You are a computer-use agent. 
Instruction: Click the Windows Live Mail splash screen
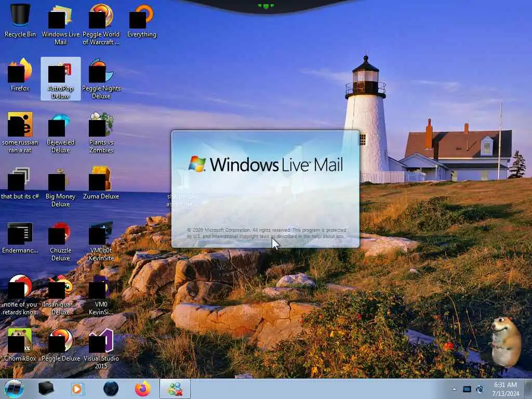[265, 189]
